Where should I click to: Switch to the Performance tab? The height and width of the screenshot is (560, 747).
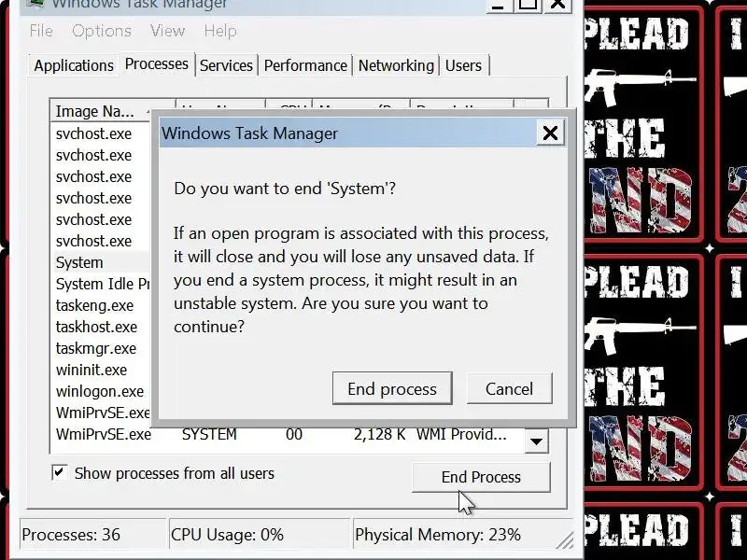[x=305, y=65]
